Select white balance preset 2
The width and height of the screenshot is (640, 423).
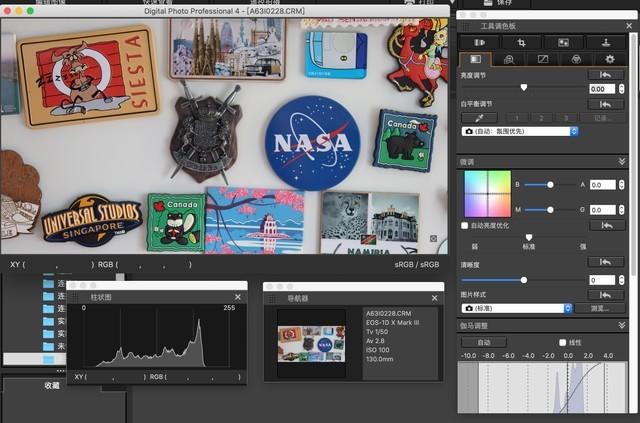pyautogui.click(x=541, y=118)
